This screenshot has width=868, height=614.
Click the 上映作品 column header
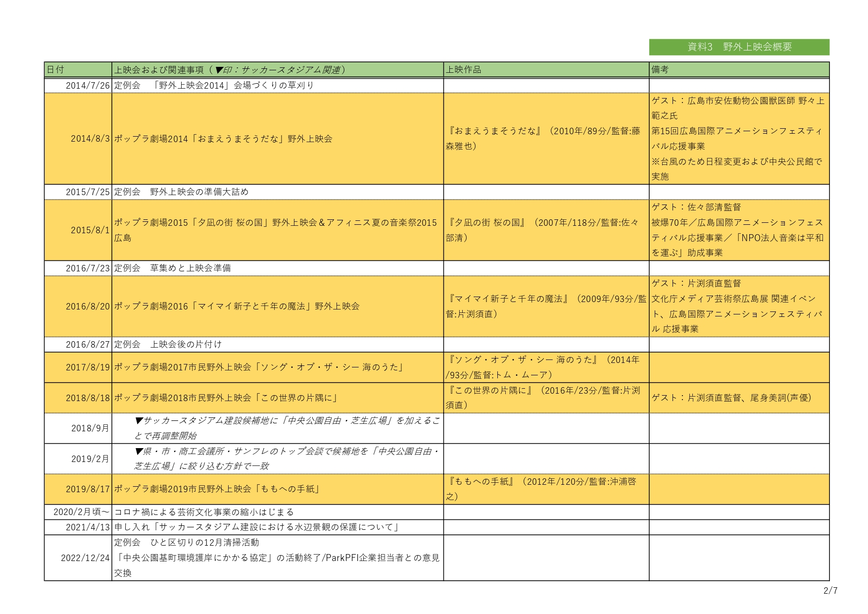pyautogui.click(x=546, y=70)
